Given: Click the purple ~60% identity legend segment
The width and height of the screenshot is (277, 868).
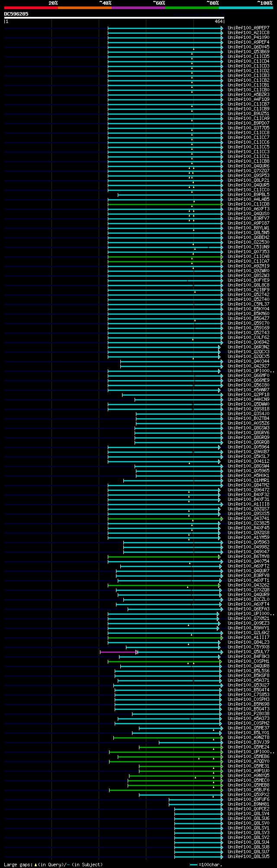Looking at the screenshot, I should [x=138, y=8].
